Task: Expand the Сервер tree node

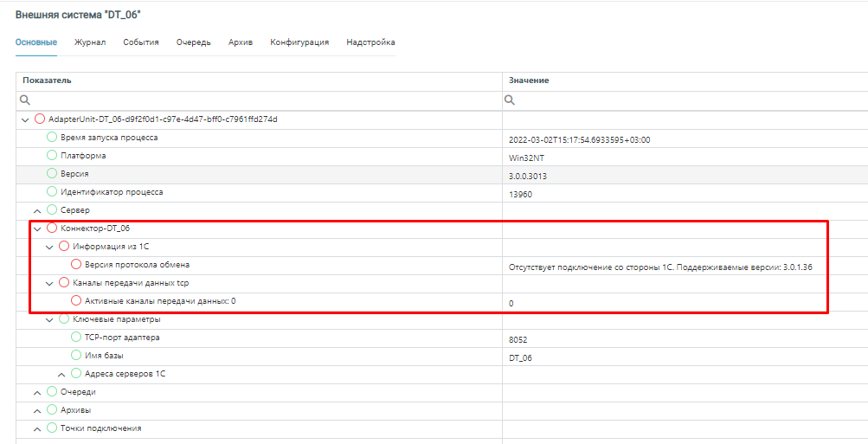Action: tap(37, 210)
